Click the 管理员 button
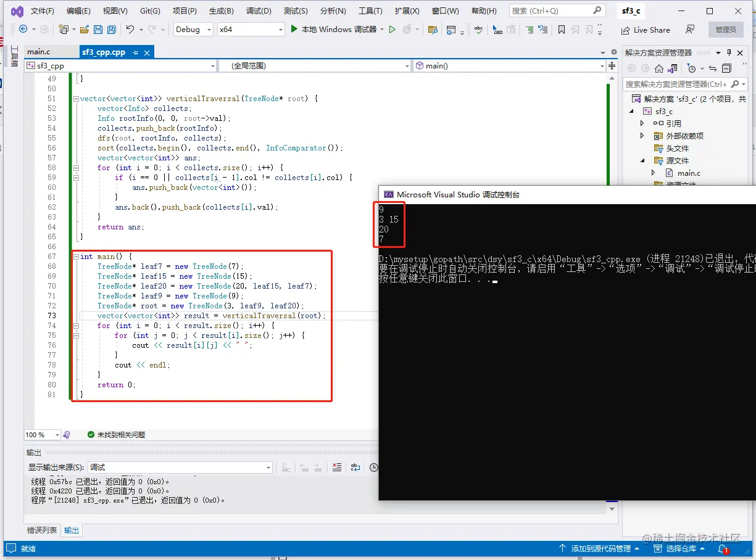This screenshot has width=756, height=560. (726, 30)
